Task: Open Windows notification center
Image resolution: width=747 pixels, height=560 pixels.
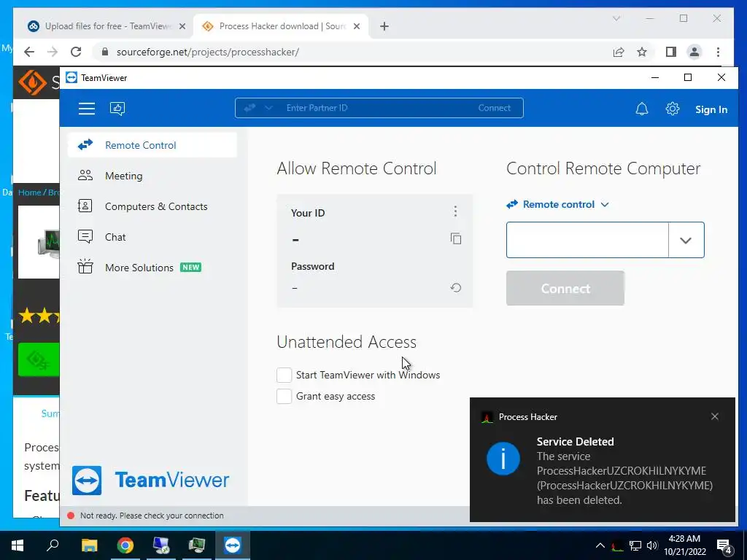Action: [724, 545]
